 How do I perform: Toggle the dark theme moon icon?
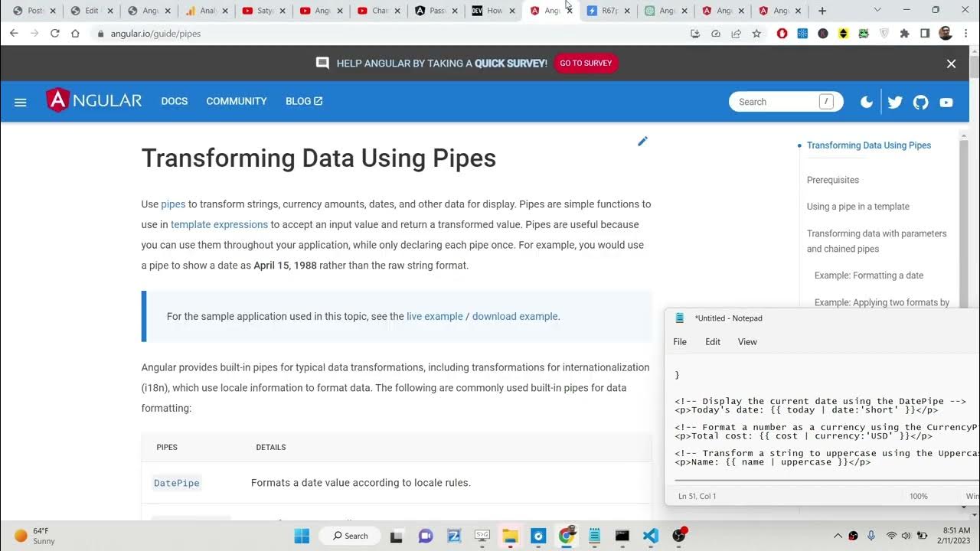point(867,102)
